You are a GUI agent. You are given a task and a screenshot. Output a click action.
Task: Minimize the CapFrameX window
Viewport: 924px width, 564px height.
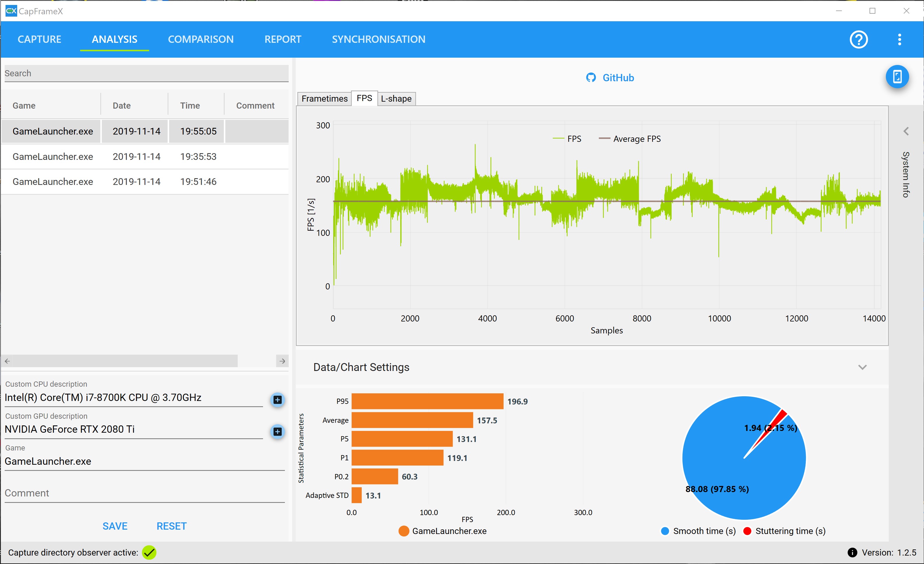(839, 11)
